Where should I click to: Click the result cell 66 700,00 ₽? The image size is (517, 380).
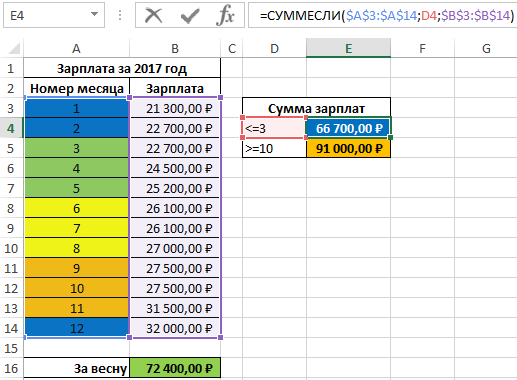348,128
